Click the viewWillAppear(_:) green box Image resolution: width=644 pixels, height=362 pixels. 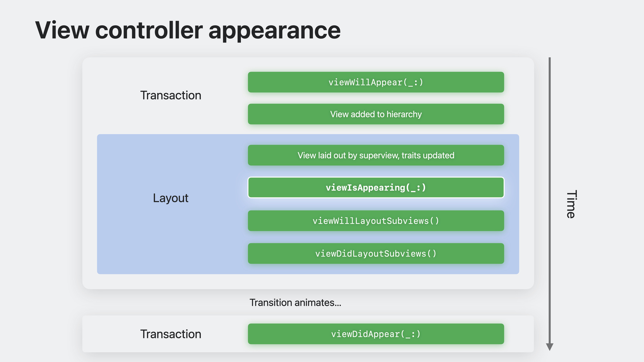[x=376, y=82]
